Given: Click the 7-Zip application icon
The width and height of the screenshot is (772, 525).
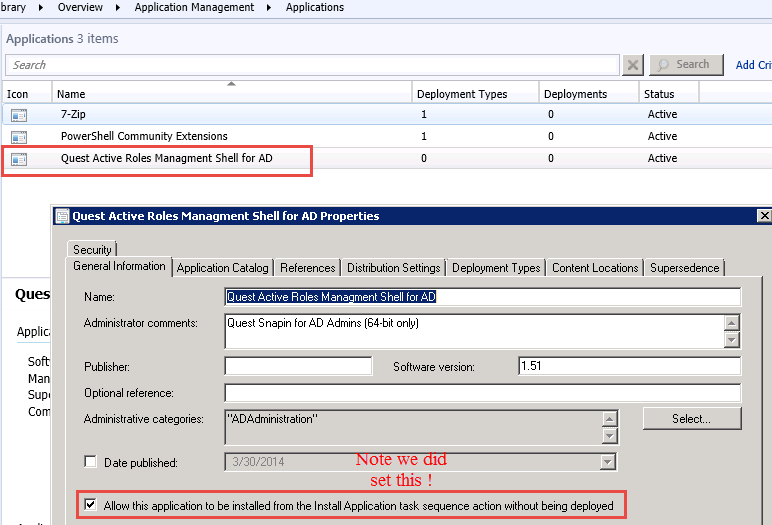Looking at the screenshot, I should [x=19, y=115].
